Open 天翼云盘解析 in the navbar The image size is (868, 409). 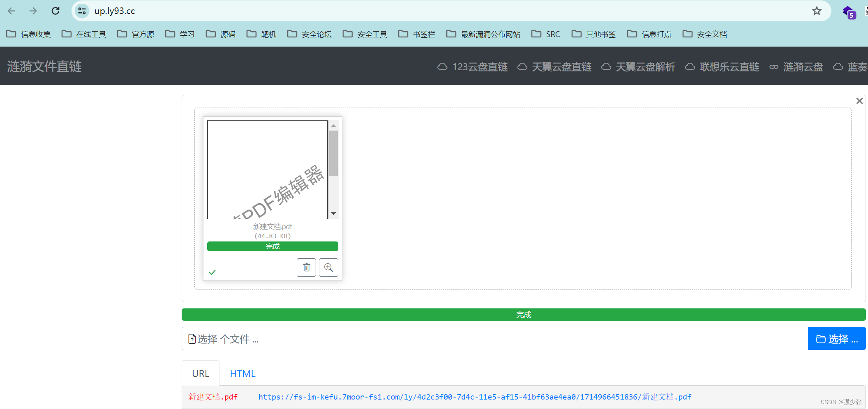click(638, 67)
